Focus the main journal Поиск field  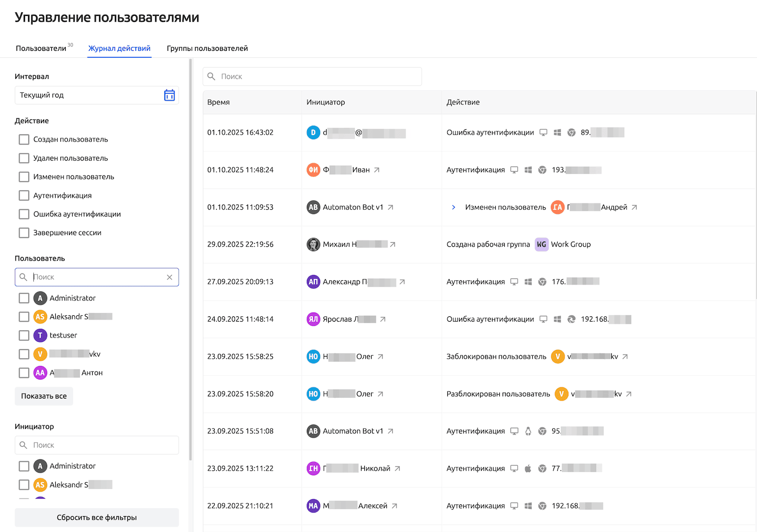pos(318,76)
